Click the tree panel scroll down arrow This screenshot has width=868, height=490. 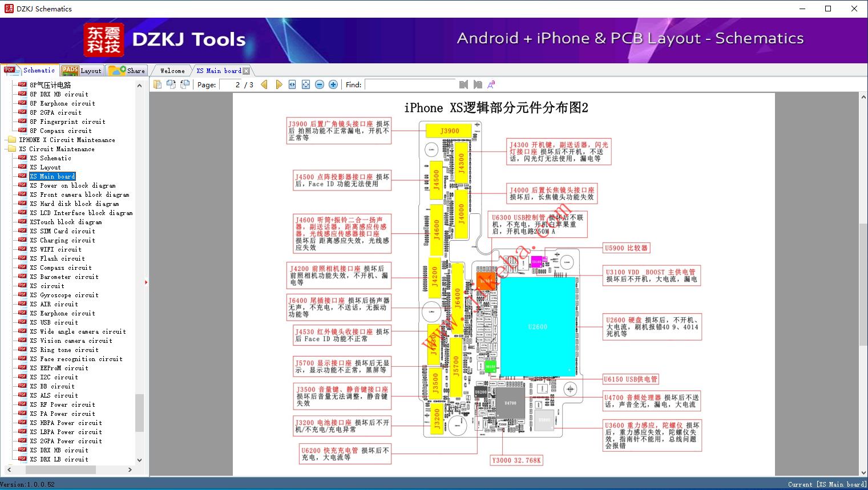pos(139,460)
